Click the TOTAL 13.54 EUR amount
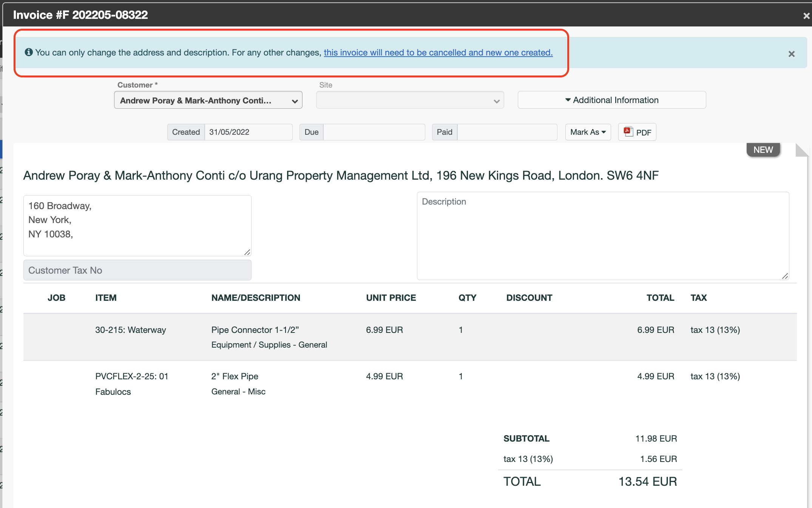This screenshot has width=812, height=508. click(647, 482)
